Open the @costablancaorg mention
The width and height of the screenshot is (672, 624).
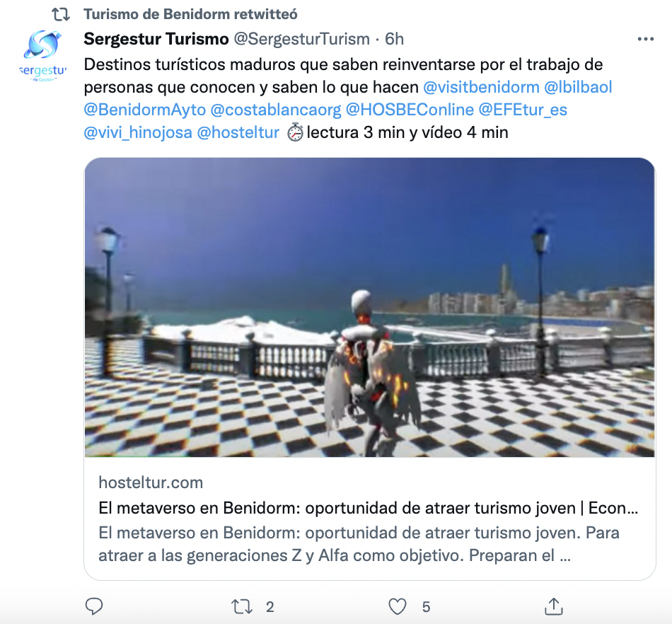point(276,110)
